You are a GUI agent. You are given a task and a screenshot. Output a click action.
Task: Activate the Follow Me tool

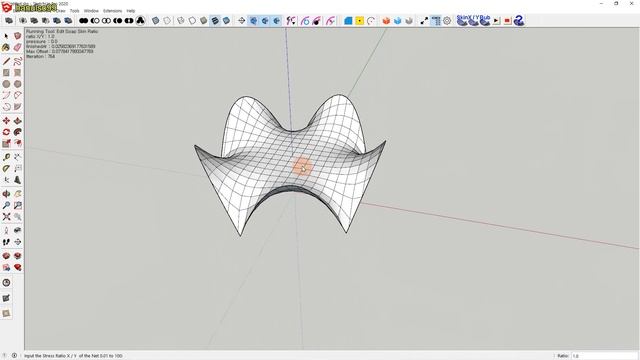[x=18, y=132]
